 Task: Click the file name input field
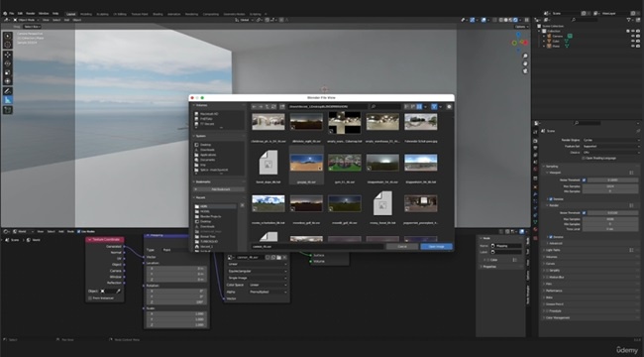(317, 246)
